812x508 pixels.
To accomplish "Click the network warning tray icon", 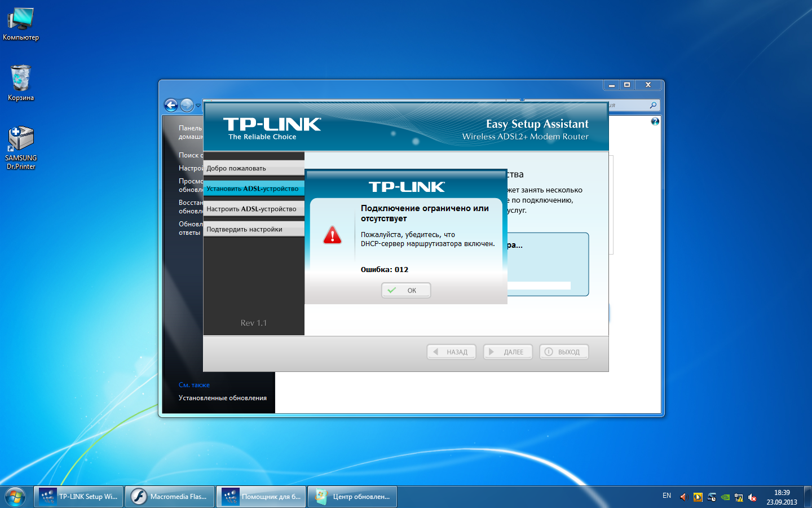I will (x=739, y=497).
